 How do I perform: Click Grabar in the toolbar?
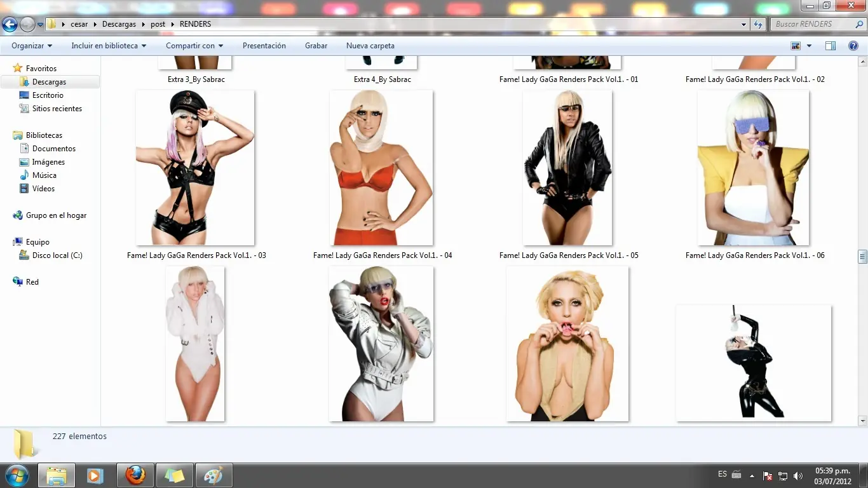pyautogui.click(x=316, y=46)
